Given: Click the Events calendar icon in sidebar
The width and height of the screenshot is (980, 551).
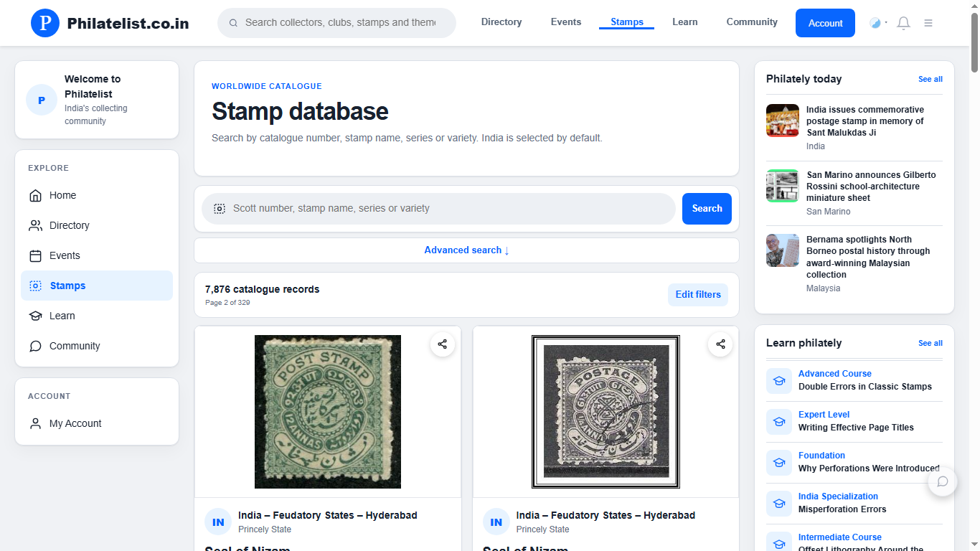Looking at the screenshot, I should point(35,255).
